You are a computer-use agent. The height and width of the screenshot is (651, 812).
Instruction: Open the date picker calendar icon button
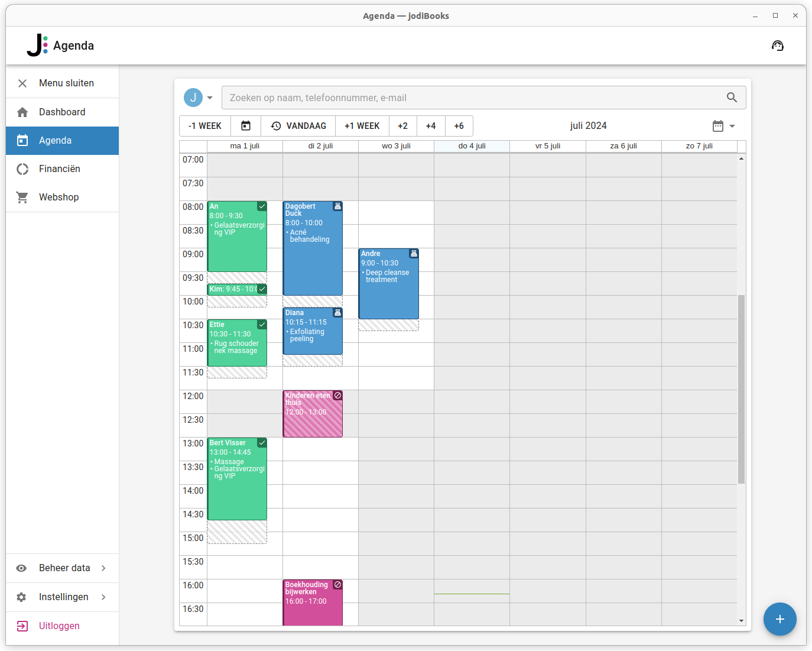(x=246, y=126)
